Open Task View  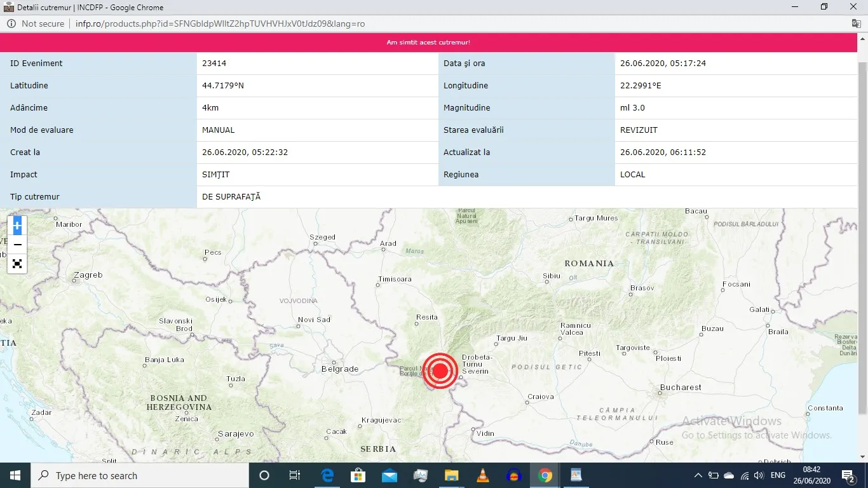click(295, 475)
